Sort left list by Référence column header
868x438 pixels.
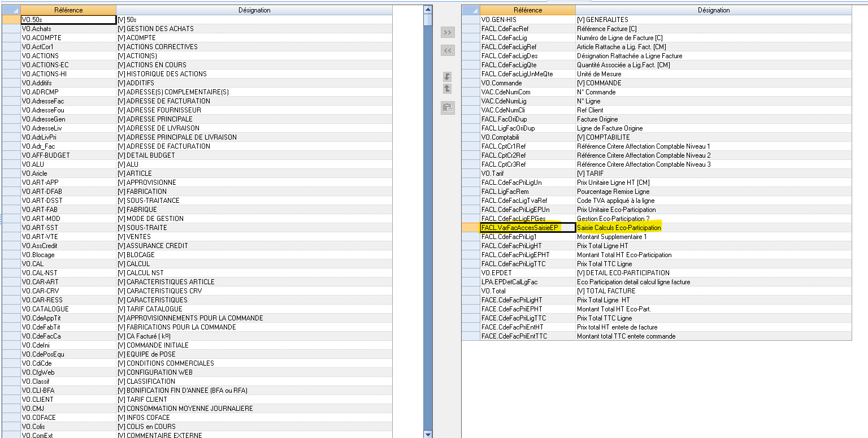click(x=68, y=10)
